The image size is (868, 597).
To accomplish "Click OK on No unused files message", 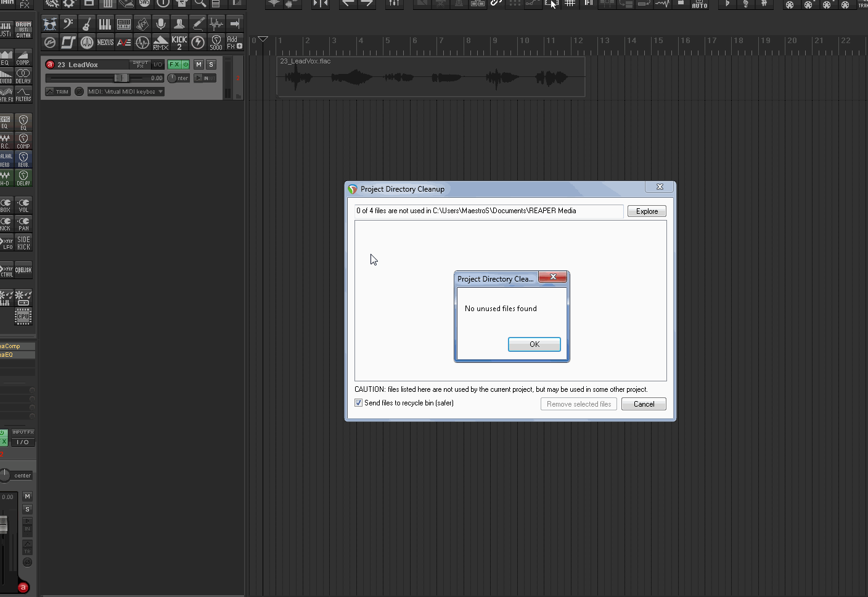I will click(x=534, y=344).
